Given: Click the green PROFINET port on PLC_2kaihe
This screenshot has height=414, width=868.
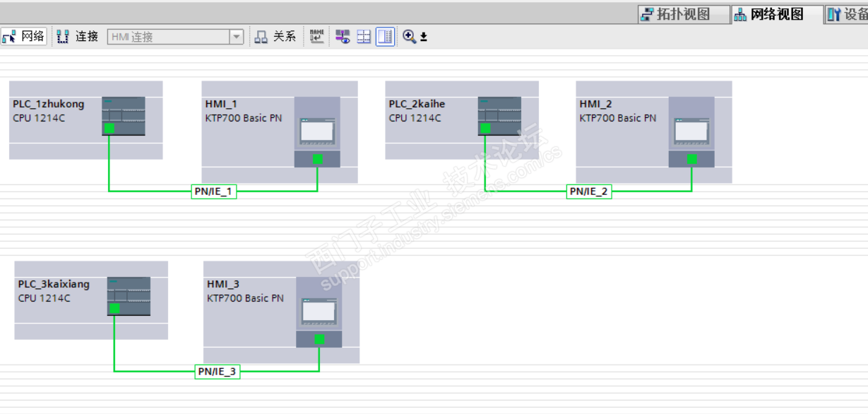Looking at the screenshot, I should 485,128.
